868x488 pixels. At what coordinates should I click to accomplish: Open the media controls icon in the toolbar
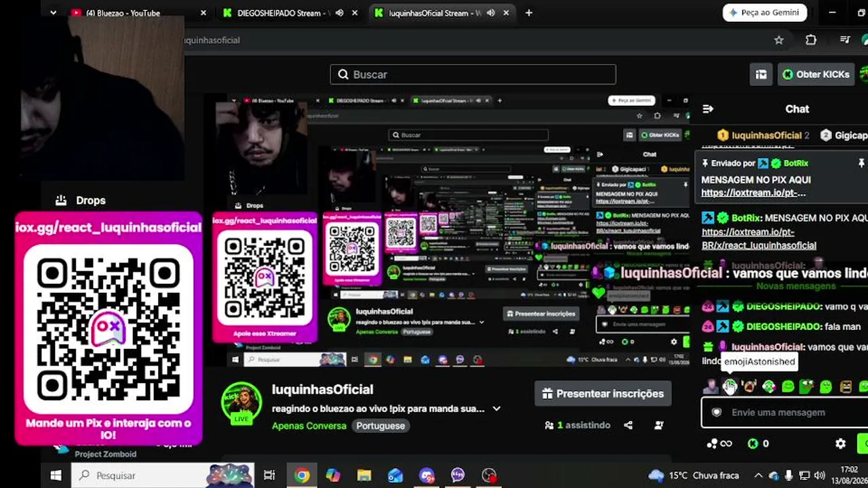pos(845,40)
